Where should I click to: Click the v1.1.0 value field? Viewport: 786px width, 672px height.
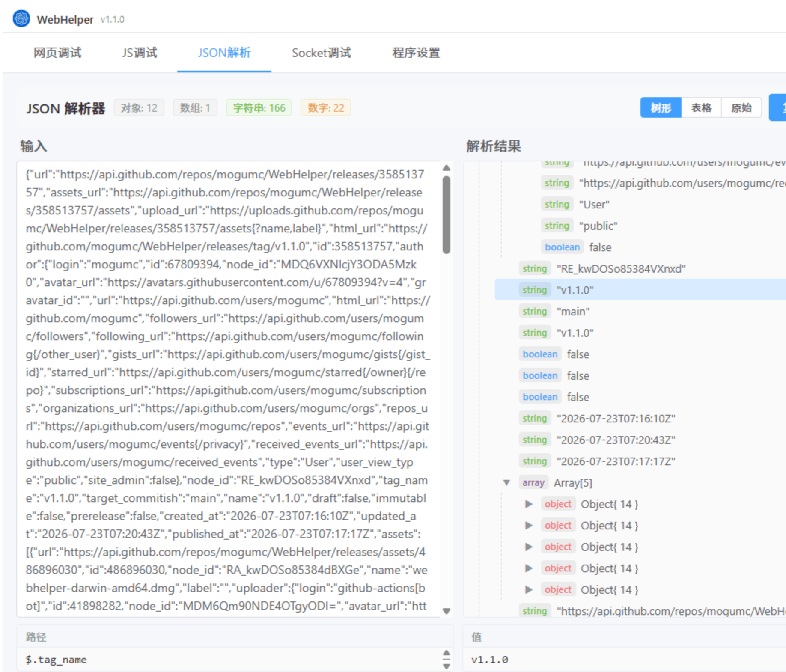click(625, 659)
